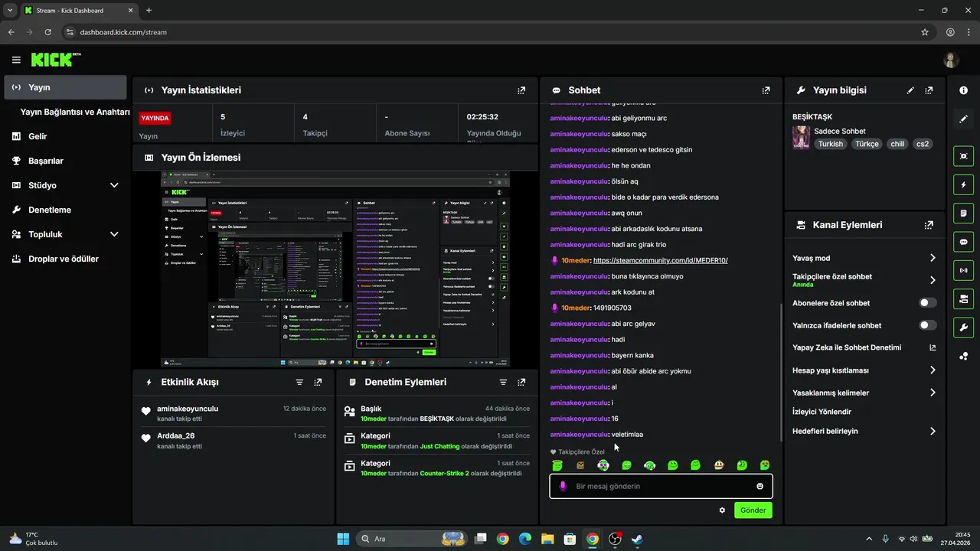Screen dimensions: 980x551
Task: Open Yayın Bağlantısı ve Anahtarı page
Action: 75,112
